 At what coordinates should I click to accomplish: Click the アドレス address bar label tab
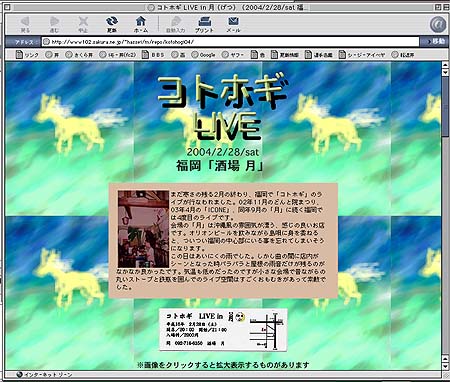(x=23, y=42)
